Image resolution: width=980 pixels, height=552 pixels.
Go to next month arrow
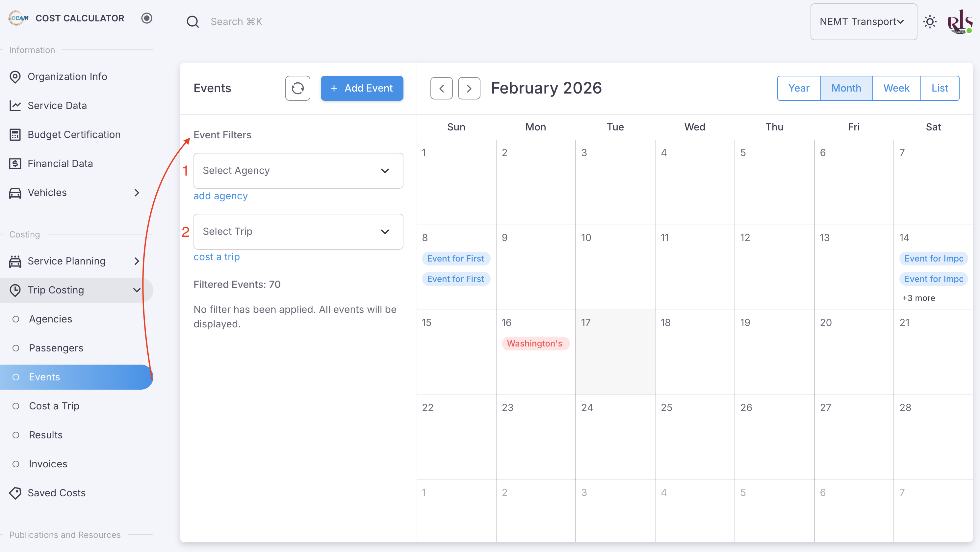[469, 88]
